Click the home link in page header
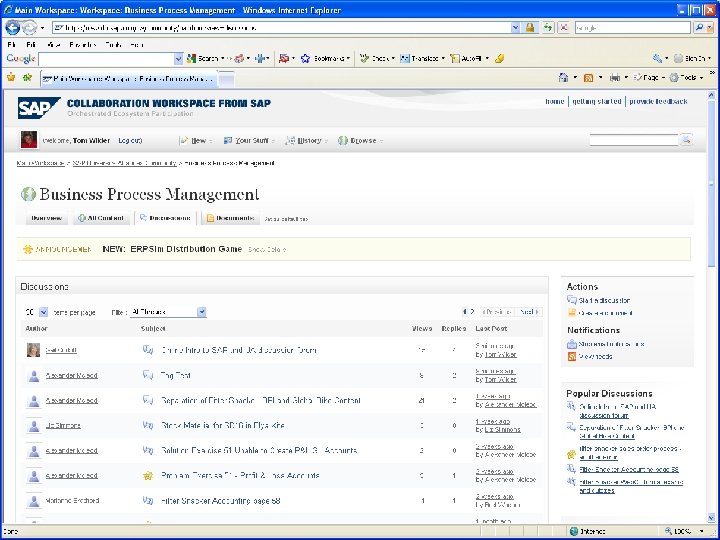Viewport: 720px width, 540px height. pos(555,101)
